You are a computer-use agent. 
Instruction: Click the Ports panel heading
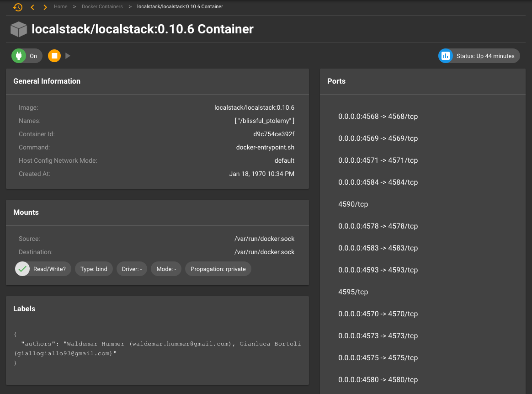coord(336,81)
